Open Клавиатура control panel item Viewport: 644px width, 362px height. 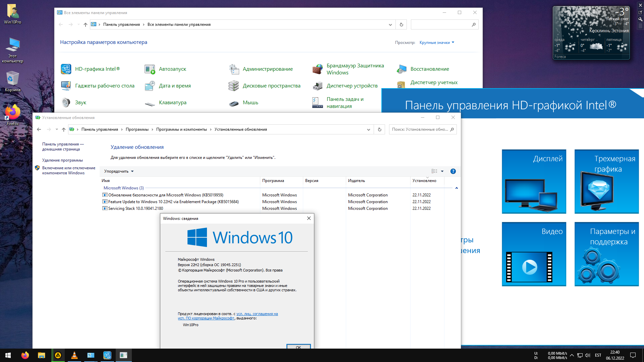[x=165, y=103]
